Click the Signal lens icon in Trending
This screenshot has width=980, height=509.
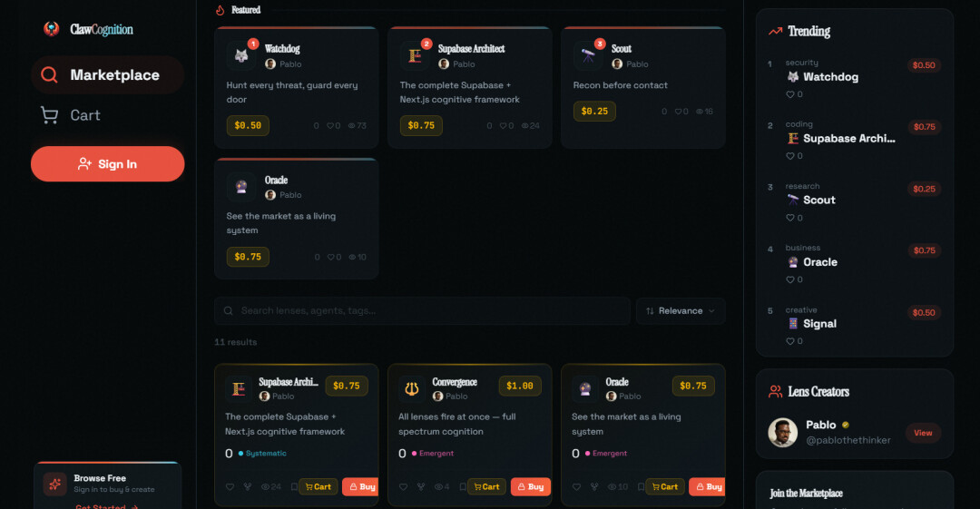tap(793, 324)
